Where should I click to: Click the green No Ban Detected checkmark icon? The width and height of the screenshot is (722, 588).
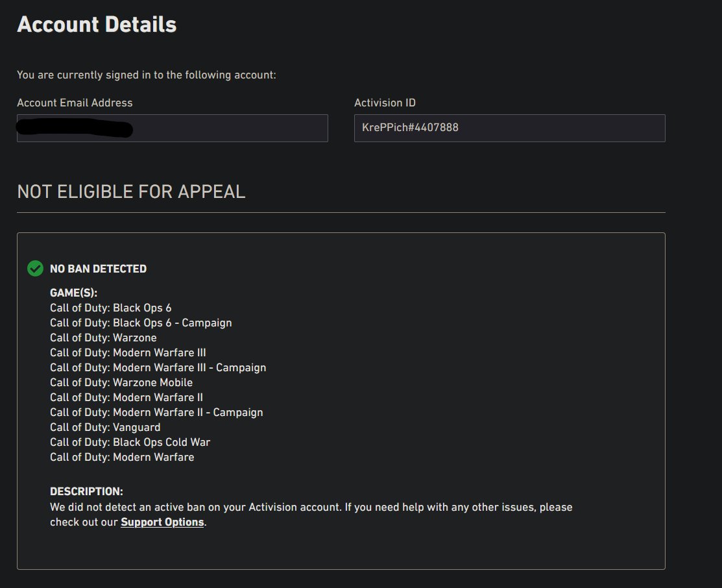(35, 268)
